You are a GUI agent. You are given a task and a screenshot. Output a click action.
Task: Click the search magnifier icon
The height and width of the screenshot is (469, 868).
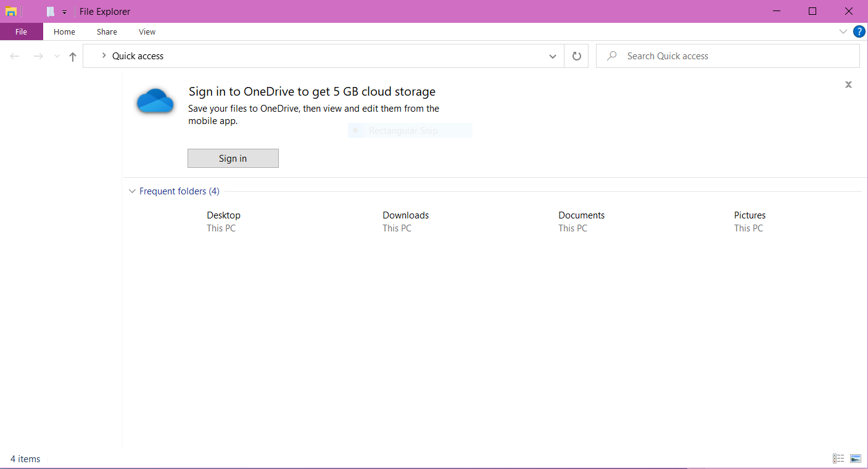(612, 56)
